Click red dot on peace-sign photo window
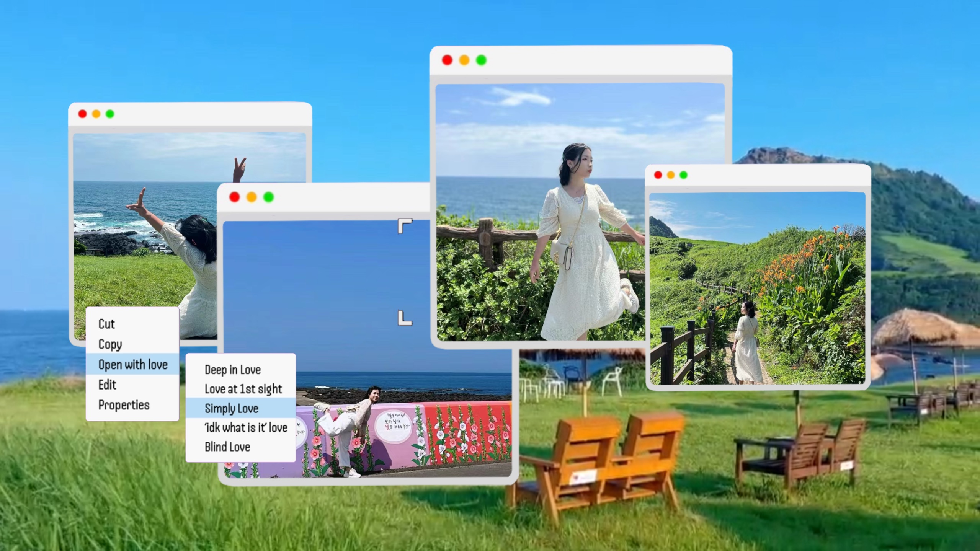 coord(82,114)
